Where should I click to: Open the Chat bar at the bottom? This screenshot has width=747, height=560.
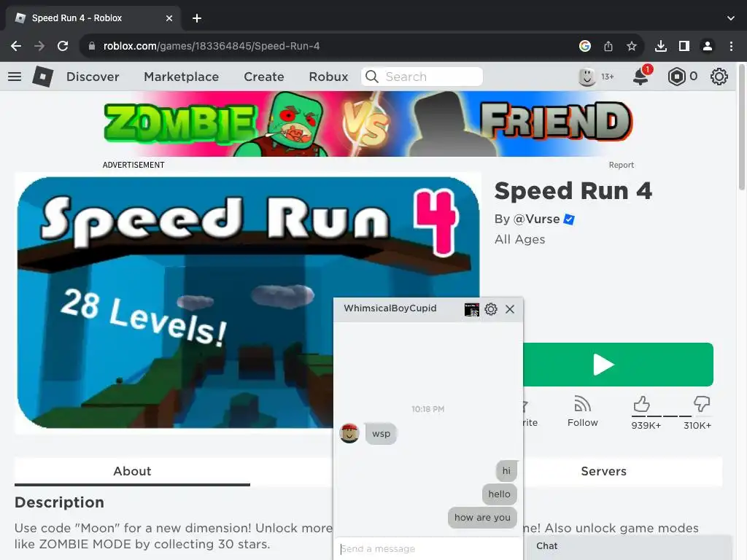point(629,547)
